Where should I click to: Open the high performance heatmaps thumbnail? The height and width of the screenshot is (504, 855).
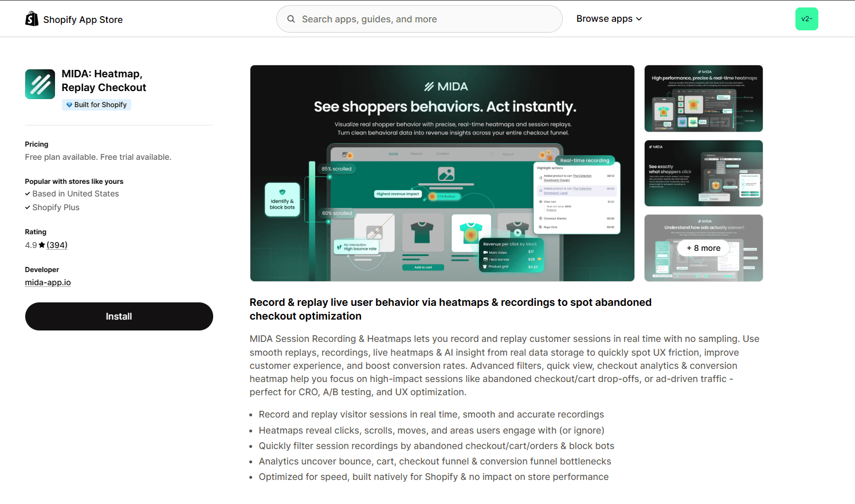tap(704, 99)
